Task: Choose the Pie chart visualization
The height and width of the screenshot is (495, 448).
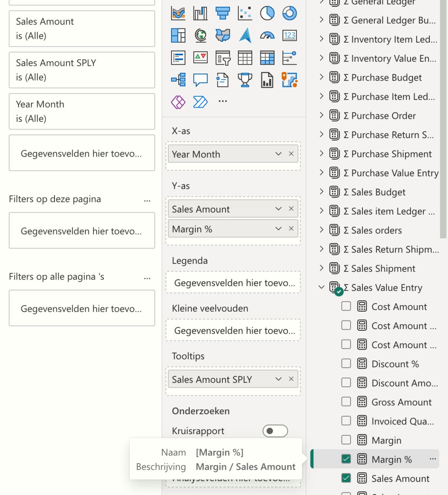Action: 267,13
